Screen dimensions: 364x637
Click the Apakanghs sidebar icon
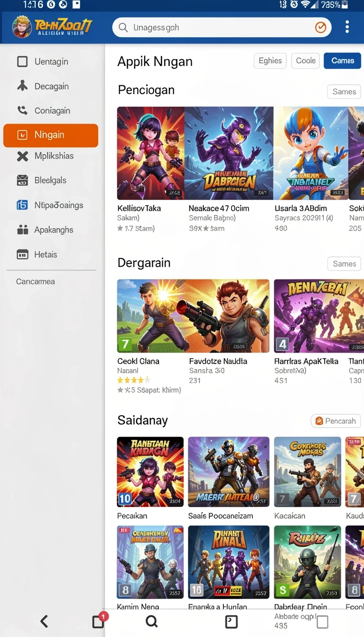pos(22,230)
